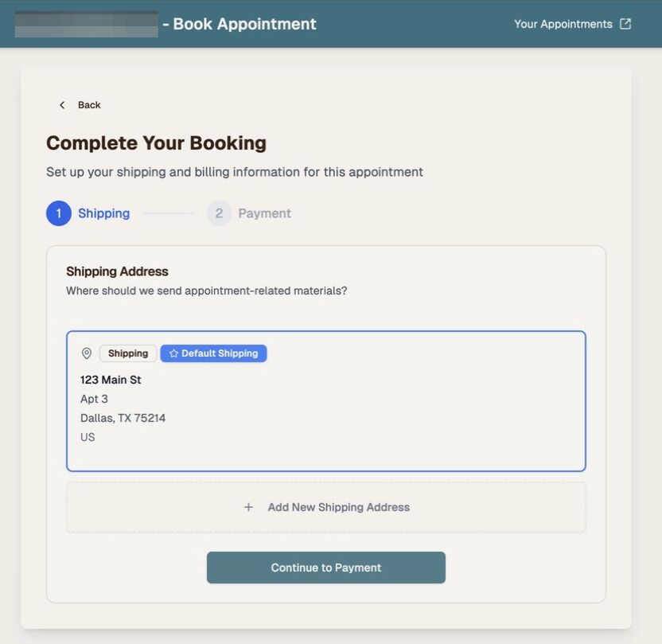Click the grey step 2 circle
This screenshot has width=662, height=644.
click(x=219, y=213)
